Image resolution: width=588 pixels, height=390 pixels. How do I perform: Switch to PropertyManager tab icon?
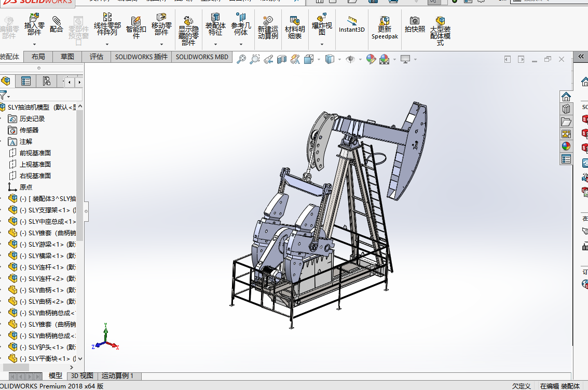26,80
